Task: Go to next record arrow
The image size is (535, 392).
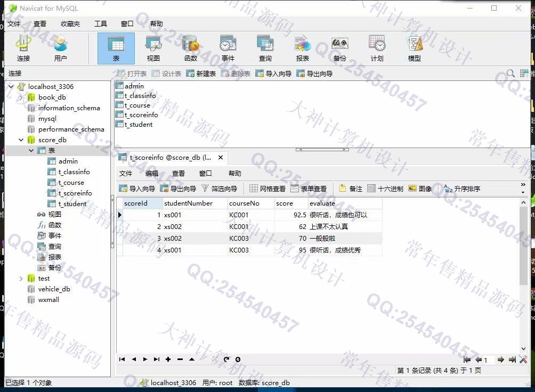Action: (145, 360)
